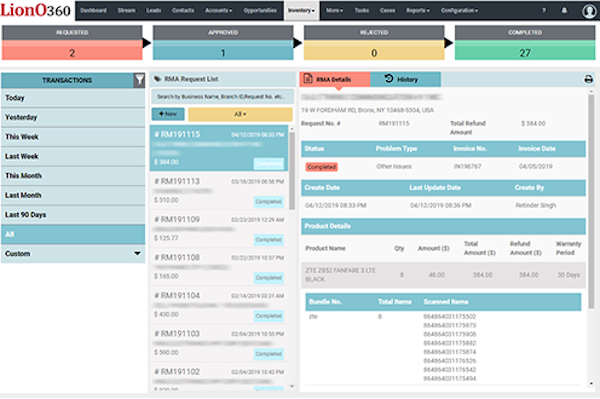The height and width of the screenshot is (399, 600).
Task: Select the Requested status card showing 2
Action: 72,42
